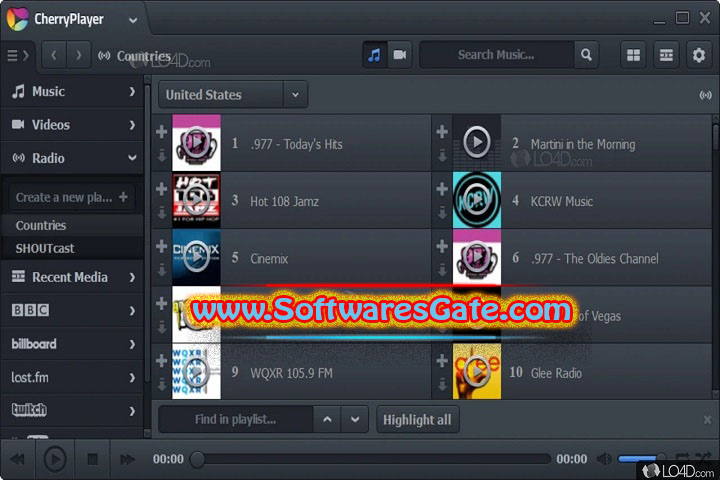Add Martini in the Morning with plus

442,132
